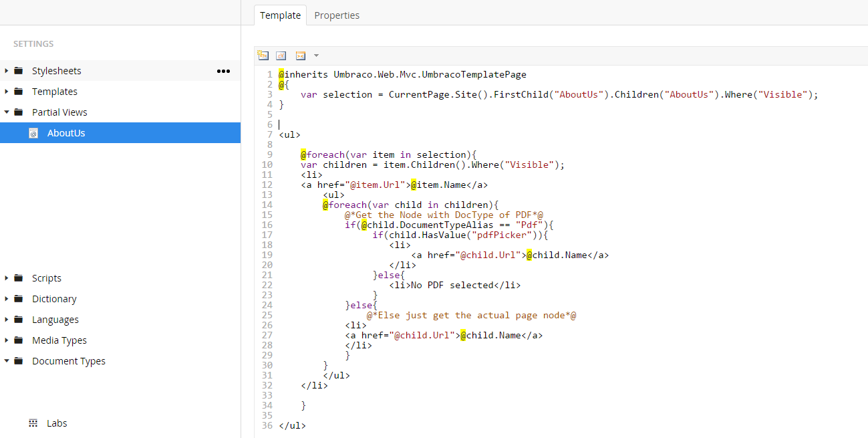Image resolution: width=868 pixels, height=438 pixels.
Task: Click the Templates folder icon
Action: point(18,92)
